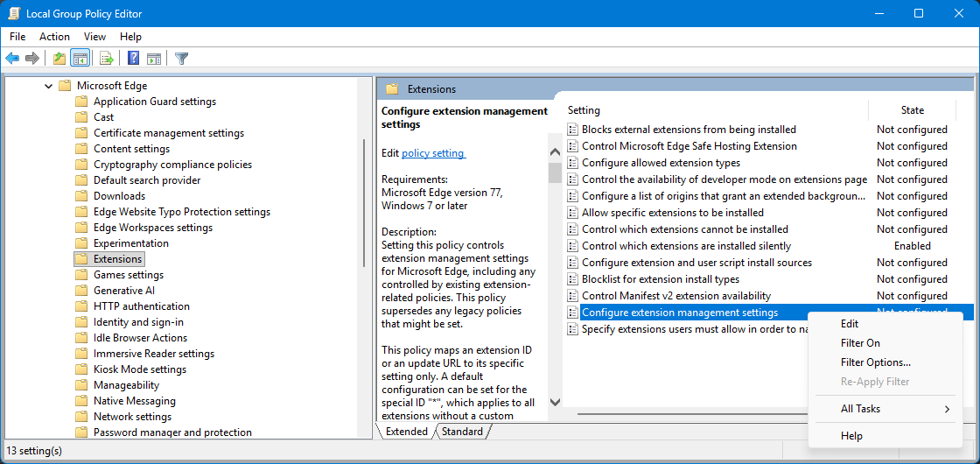
Task: Click the Filter funnel toolbar icon
Action: 181,59
